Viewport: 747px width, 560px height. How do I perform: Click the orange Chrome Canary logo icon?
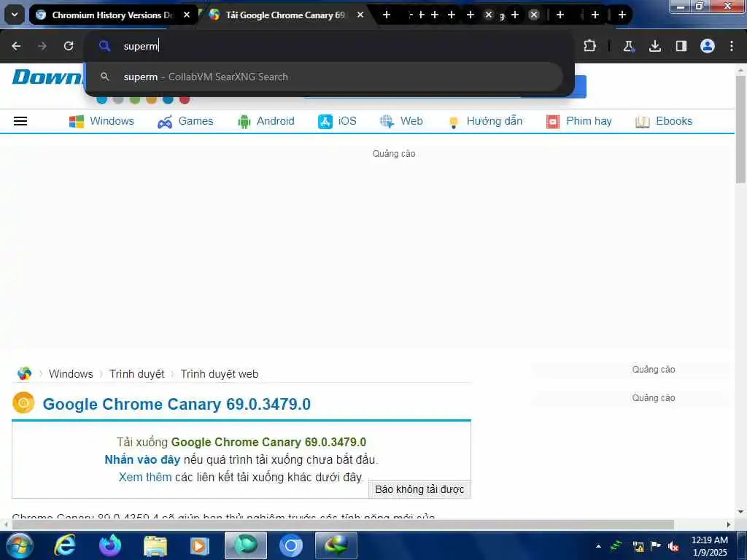(x=23, y=402)
